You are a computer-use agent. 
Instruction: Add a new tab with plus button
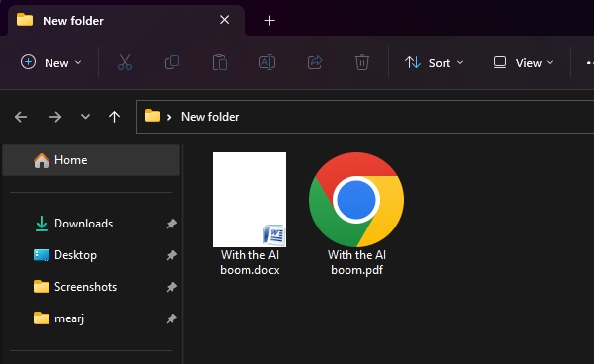tap(269, 21)
